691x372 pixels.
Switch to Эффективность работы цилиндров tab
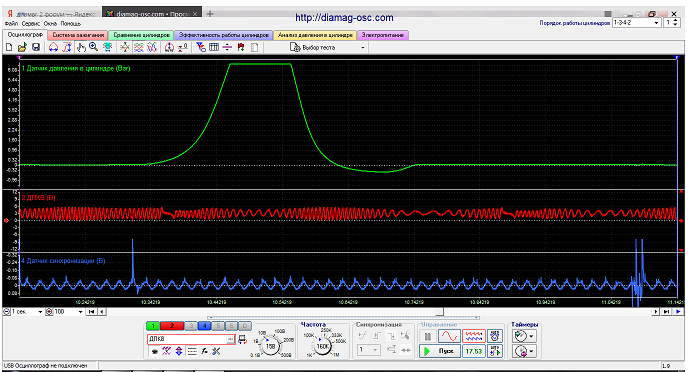click(224, 35)
